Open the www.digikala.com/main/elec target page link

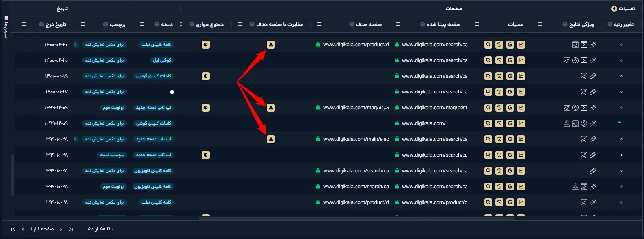click(x=356, y=139)
